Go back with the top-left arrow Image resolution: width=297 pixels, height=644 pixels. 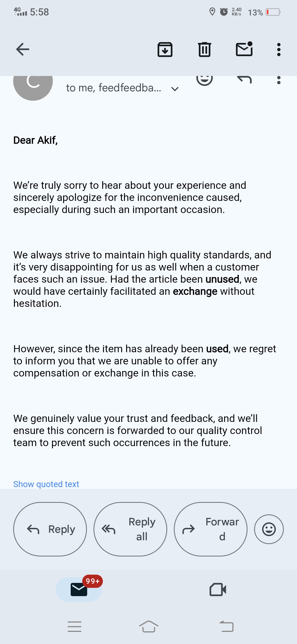(x=23, y=50)
